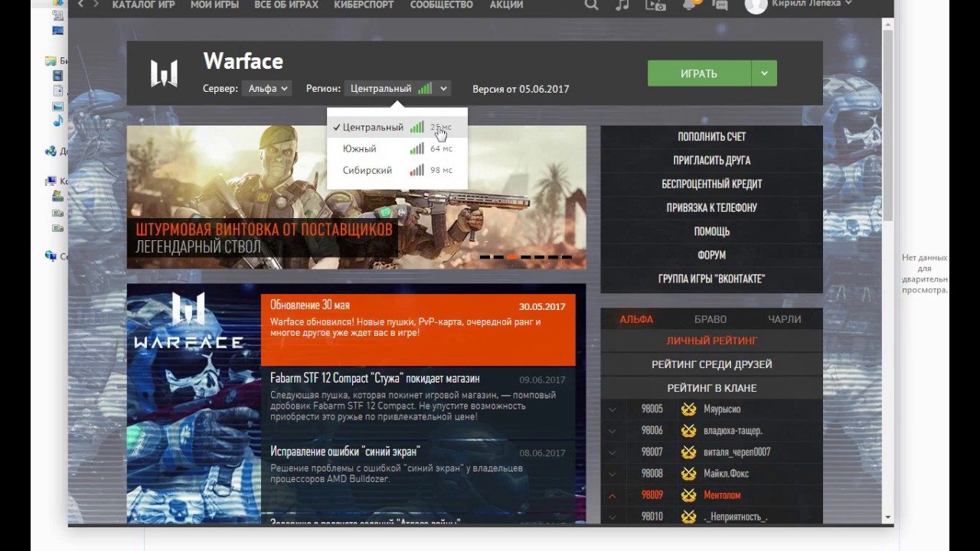The image size is (980, 551).
Task: Start the game with ИГРАТЬ
Action: point(699,73)
